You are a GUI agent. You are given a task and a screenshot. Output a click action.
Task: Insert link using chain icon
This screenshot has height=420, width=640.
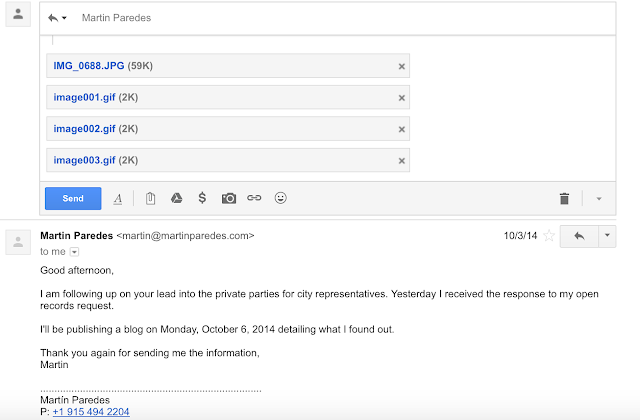(x=254, y=198)
